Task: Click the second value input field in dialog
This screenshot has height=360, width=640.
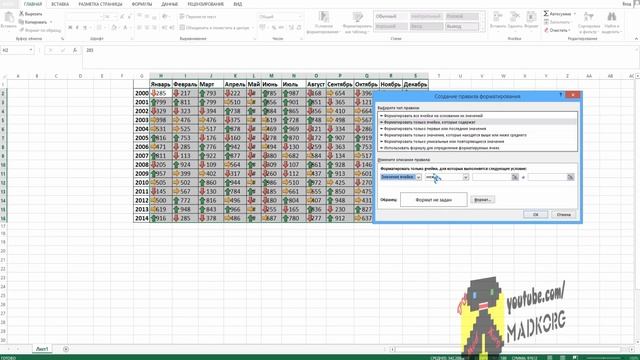Action: click(547, 177)
